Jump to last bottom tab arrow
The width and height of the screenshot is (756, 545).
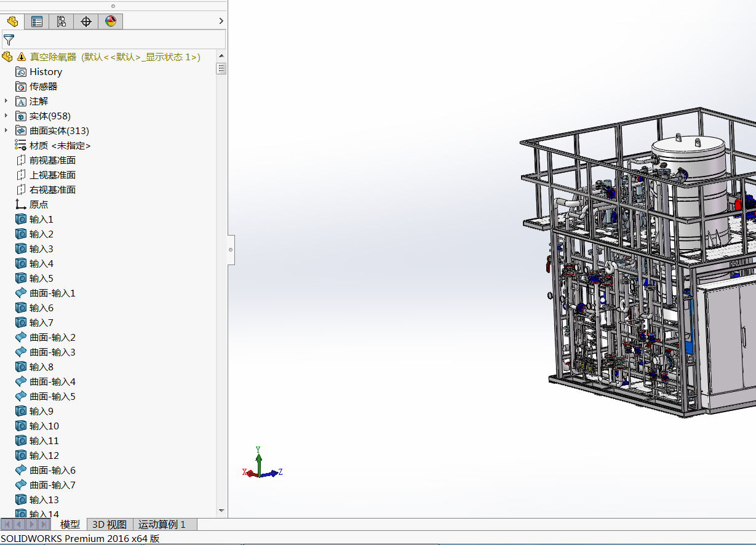pos(44,525)
